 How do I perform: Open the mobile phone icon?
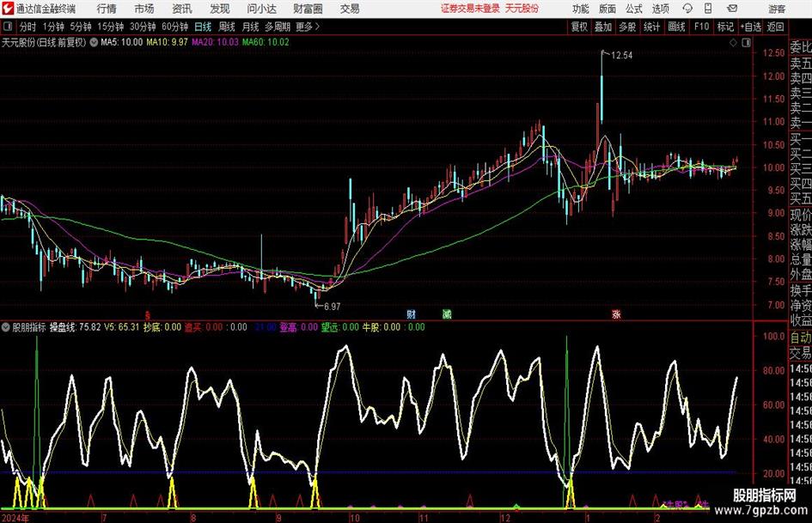[x=708, y=9]
